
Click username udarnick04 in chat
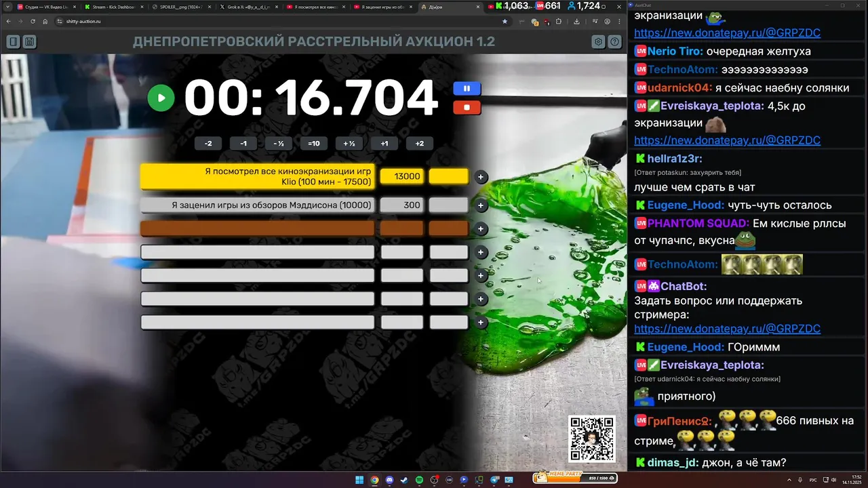pyautogui.click(x=679, y=88)
